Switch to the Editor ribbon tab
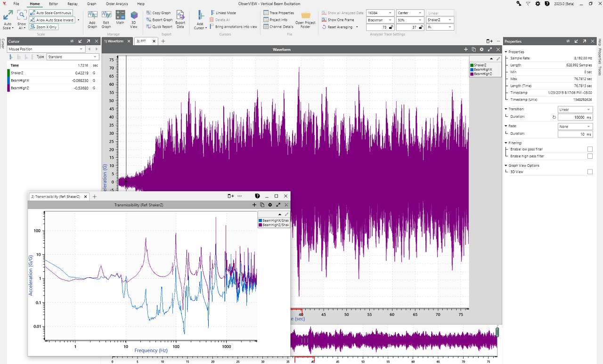 54,3
